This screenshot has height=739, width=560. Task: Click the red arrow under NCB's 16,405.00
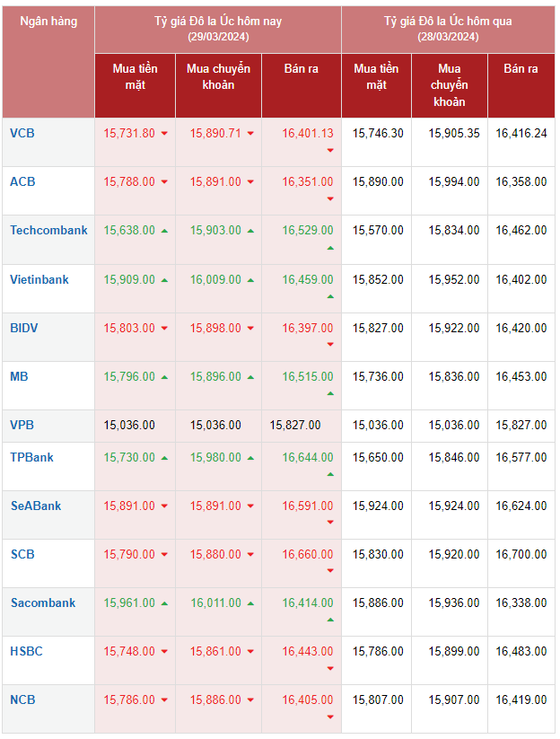330,717
